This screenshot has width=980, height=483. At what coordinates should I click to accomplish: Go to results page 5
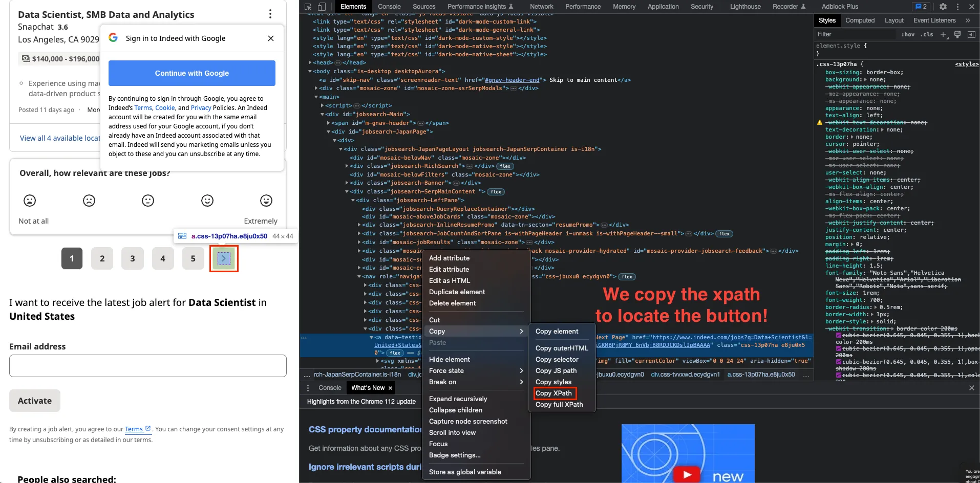193,258
